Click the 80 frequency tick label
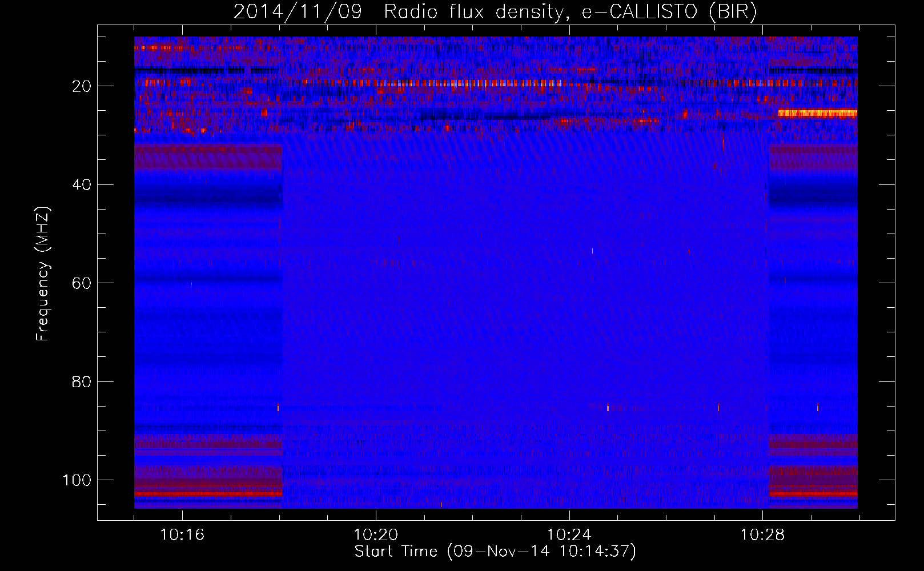The height and width of the screenshot is (571, 924). coord(82,382)
